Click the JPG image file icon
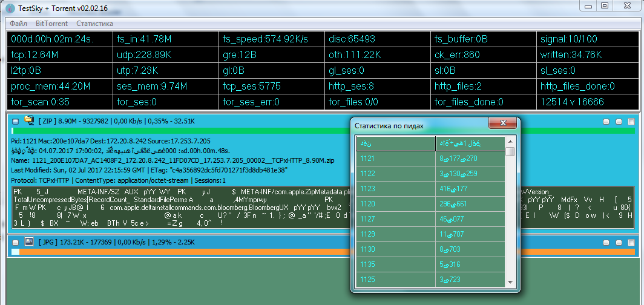The image size is (644, 305). (x=28, y=241)
